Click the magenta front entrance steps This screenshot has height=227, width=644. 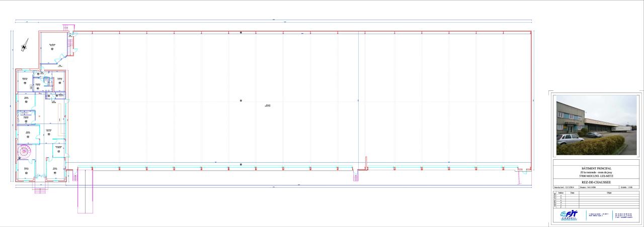(40, 187)
